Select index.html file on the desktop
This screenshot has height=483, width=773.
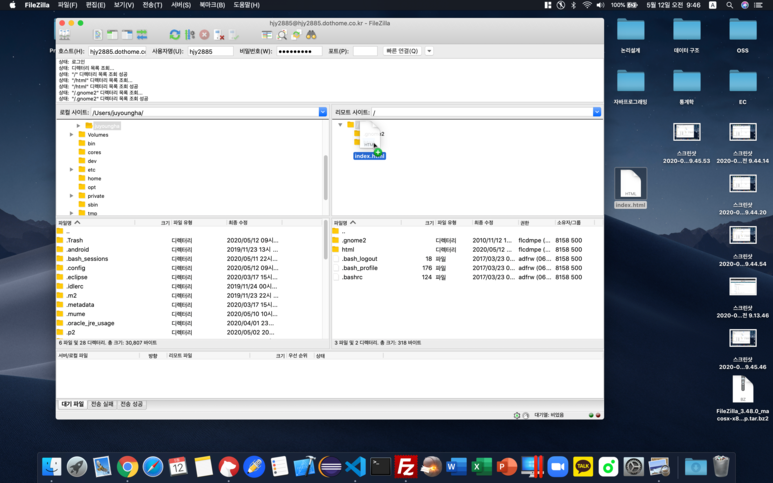(631, 188)
